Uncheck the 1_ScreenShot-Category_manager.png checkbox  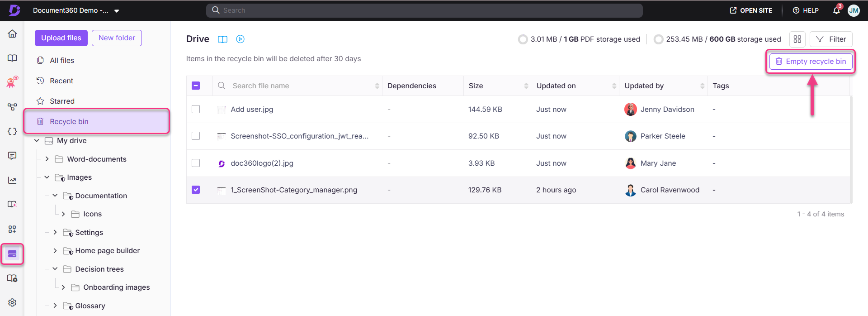pyautogui.click(x=196, y=190)
